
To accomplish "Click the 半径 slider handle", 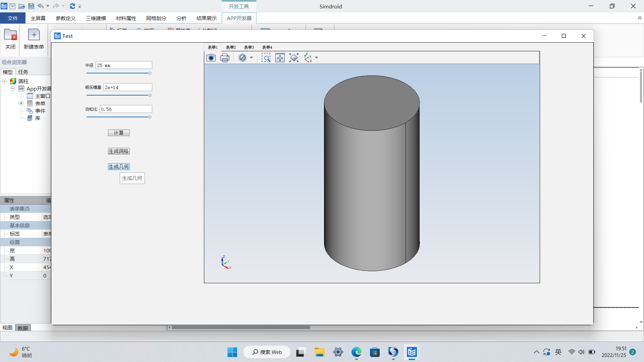I will 150,73.
